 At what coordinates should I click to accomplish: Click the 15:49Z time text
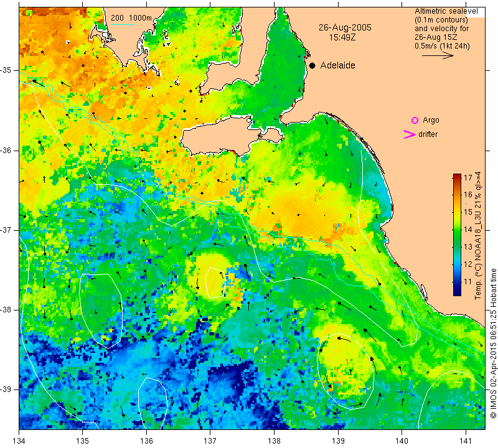[342, 37]
